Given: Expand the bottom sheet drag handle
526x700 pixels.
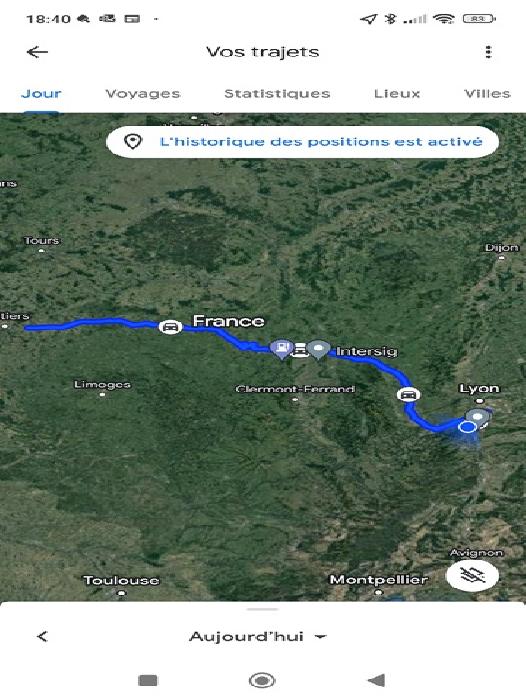Looking at the screenshot, I should click(263, 609).
